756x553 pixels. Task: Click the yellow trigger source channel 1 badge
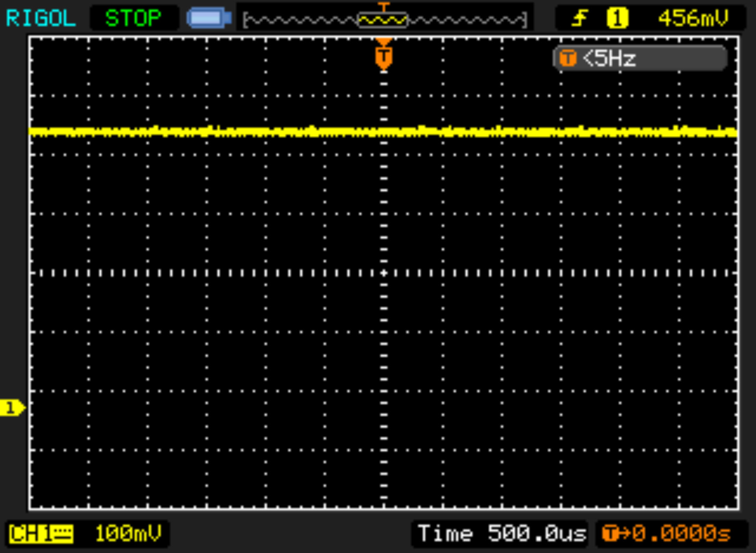tap(617, 18)
